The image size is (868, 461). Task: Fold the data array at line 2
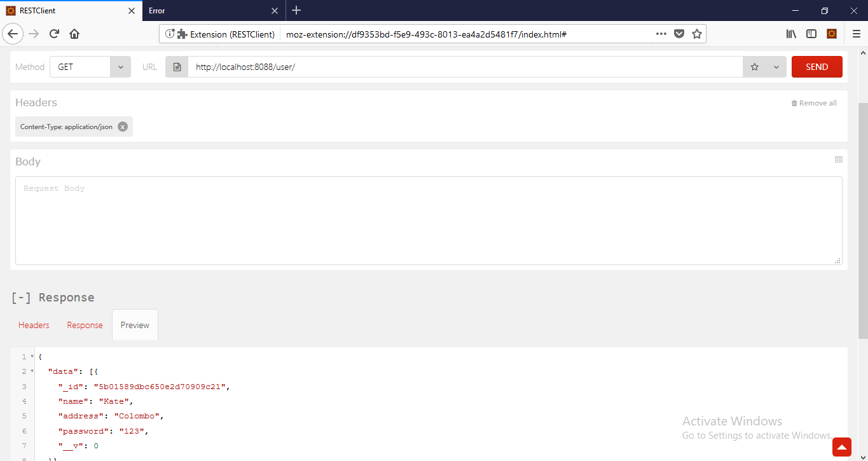point(32,371)
